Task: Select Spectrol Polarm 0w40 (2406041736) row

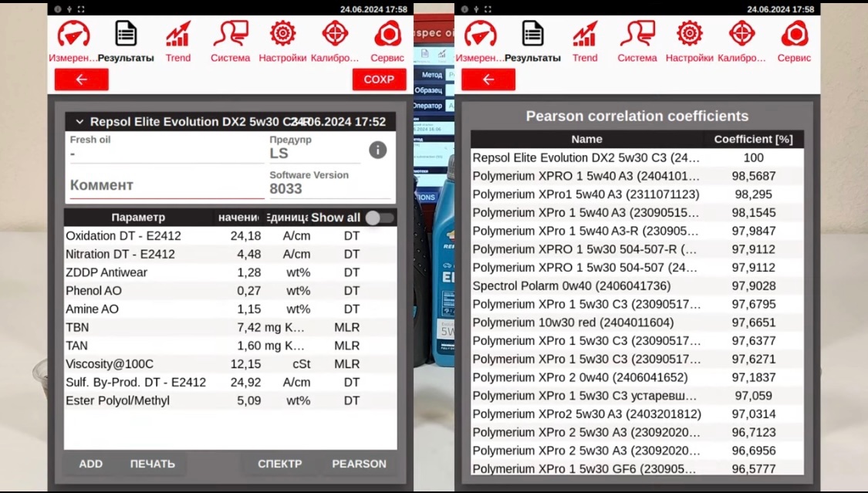Action: click(x=637, y=285)
